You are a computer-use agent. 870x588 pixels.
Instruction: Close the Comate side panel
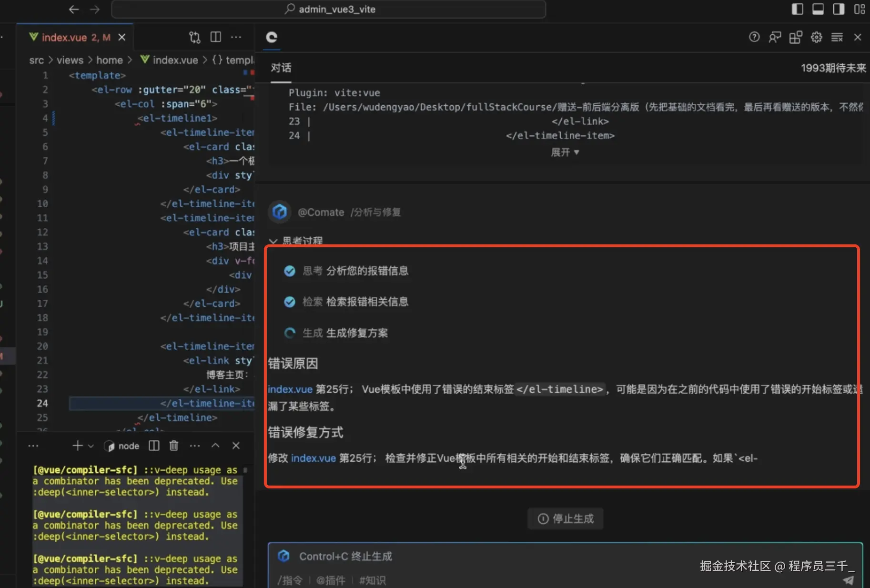tap(858, 37)
